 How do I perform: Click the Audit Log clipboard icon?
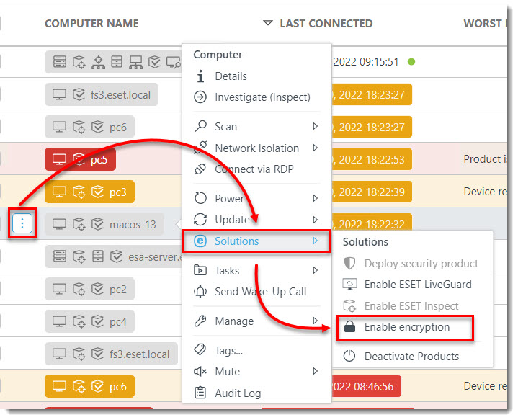tap(200, 393)
